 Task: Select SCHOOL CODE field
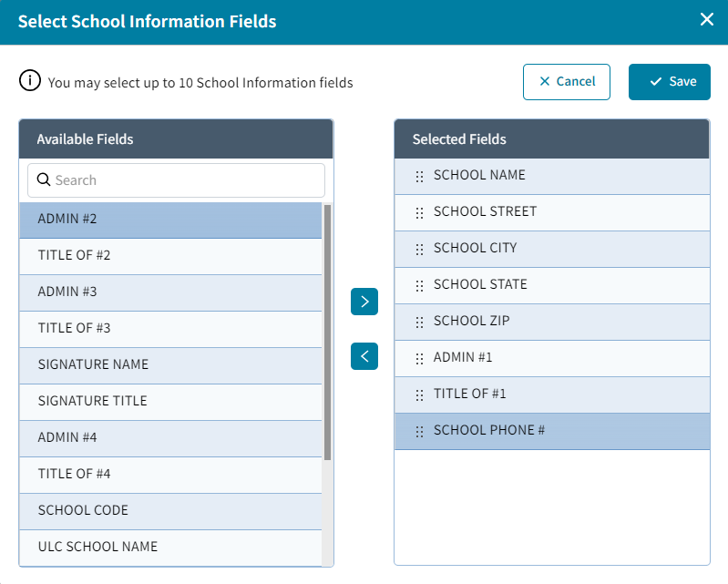click(170, 512)
